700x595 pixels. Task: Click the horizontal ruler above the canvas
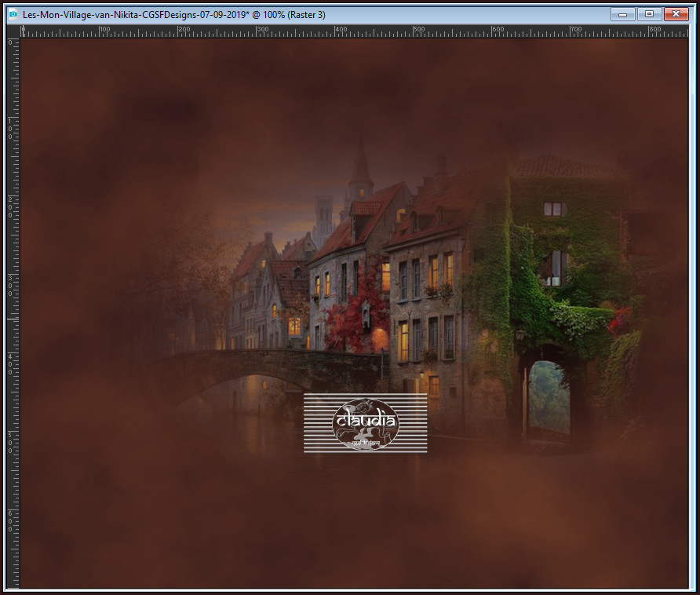point(355,31)
